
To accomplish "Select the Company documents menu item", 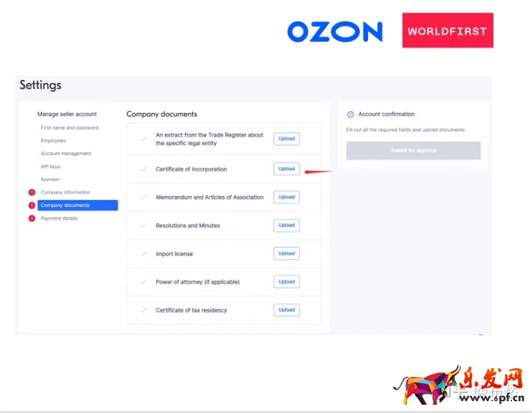I will (x=78, y=205).
